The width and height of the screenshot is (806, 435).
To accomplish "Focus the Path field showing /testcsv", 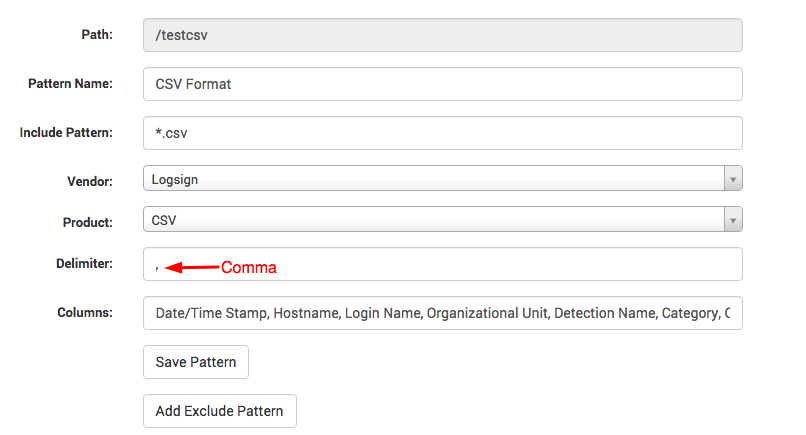I will (443, 35).
